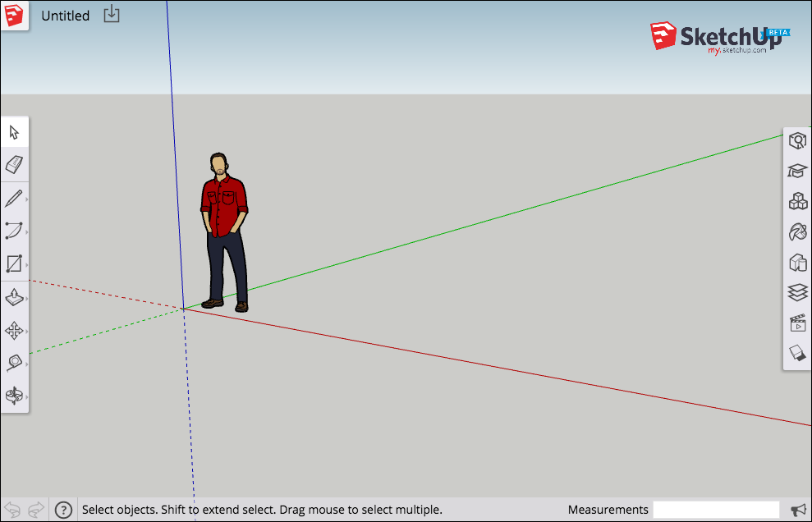Undo with the left arrow button
The width and height of the screenshot is (812, 522).
pos(12,510)
